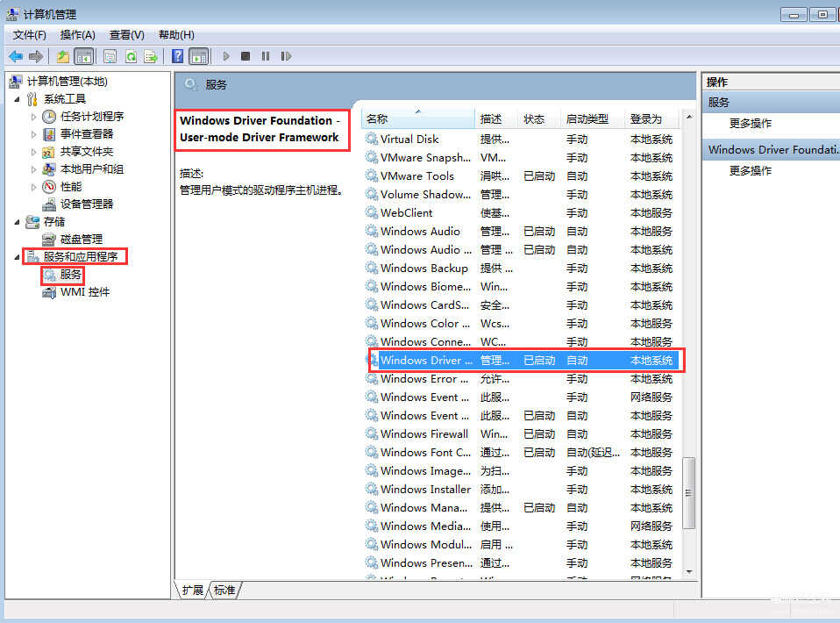Screen dimensions: 840x623
Task: Open the 操作(A) menu
Action: (x=77, y=34)
